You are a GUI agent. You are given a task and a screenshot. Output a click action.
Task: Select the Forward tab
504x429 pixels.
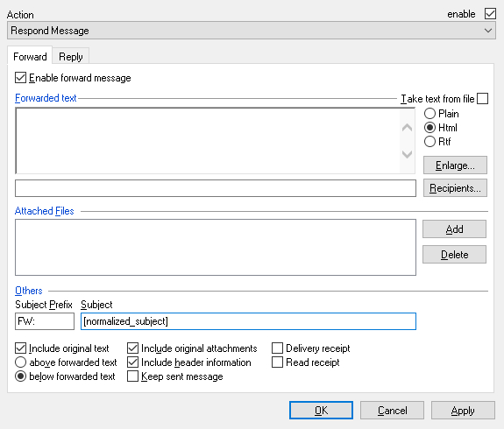30,57
